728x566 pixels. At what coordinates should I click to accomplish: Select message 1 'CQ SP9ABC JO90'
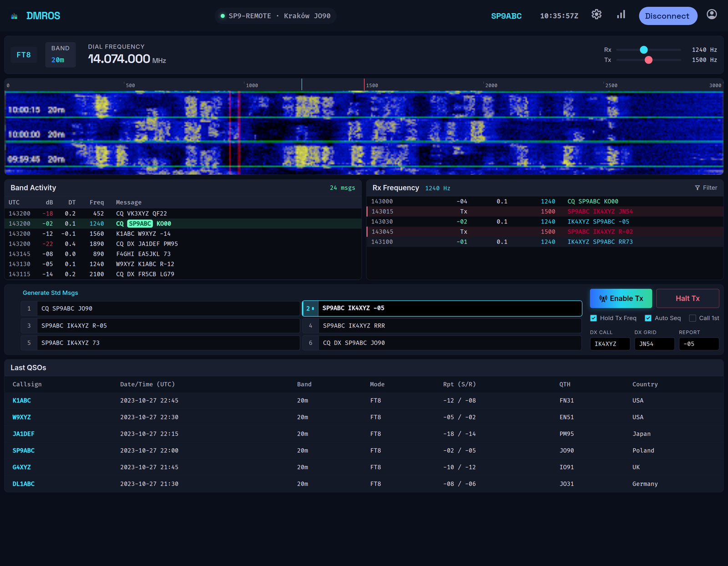coord(160,308)
